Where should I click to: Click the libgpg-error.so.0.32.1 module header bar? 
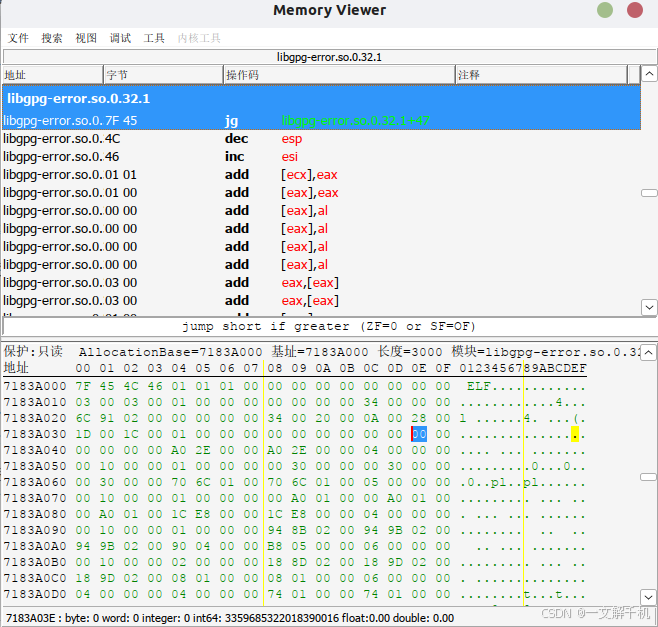pyautogui.click(x=321, y=99)
